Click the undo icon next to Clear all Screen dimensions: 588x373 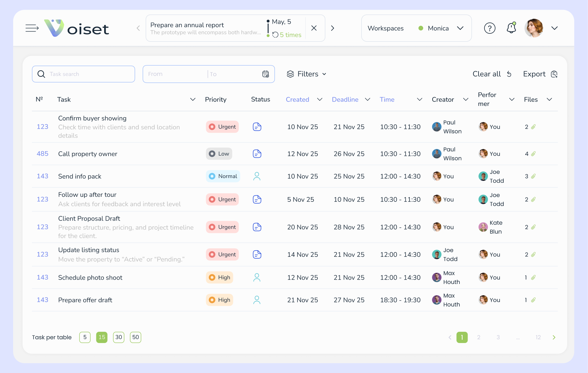[x=509, y=74]
